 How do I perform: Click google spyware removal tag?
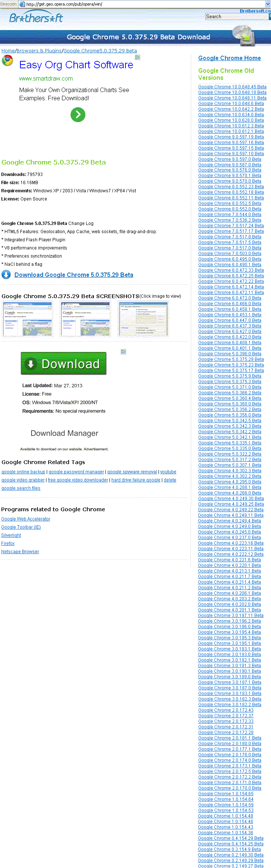pos(132,472)
